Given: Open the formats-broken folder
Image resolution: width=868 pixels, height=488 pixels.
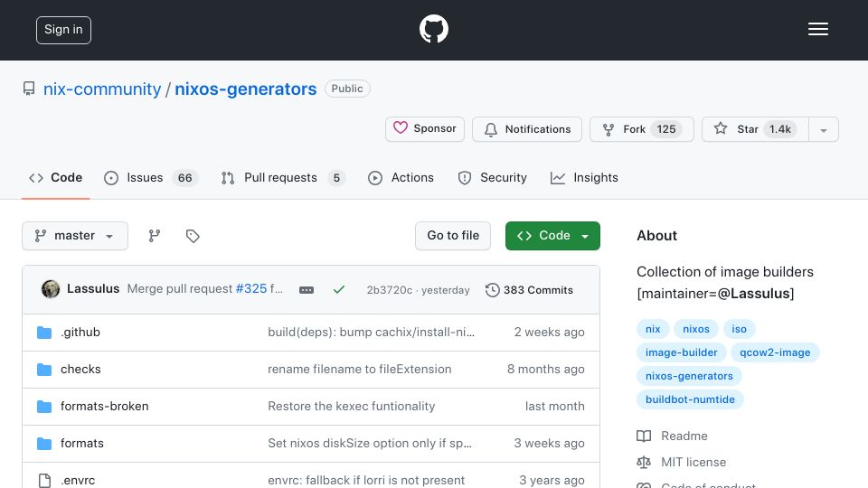Looking at the screenshot, I should [x=105, y=406].
